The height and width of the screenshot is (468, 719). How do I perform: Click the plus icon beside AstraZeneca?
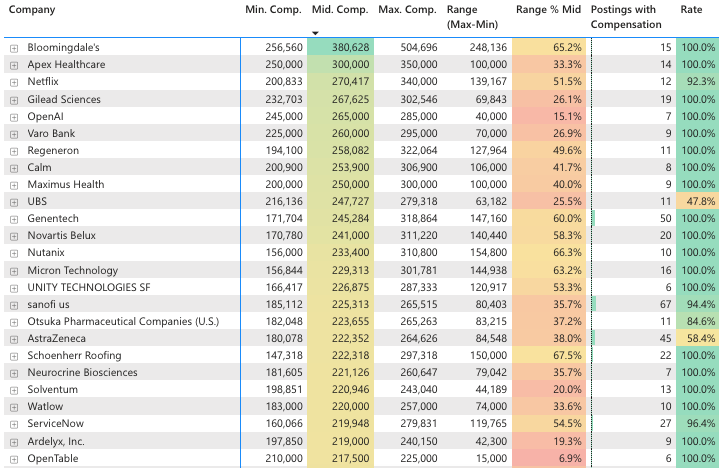[14, 339]
